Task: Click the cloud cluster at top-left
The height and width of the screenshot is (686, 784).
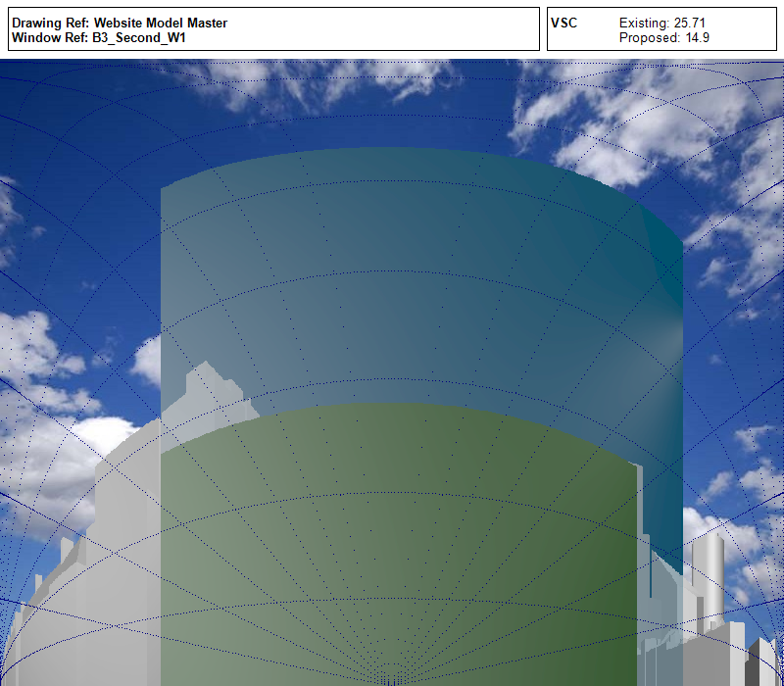Action: pos(294,83)
